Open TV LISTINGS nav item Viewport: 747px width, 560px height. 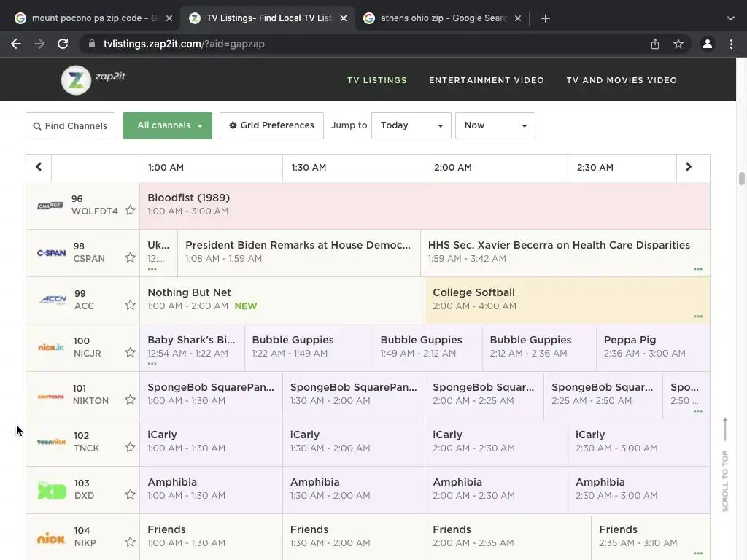click(377, 80)
